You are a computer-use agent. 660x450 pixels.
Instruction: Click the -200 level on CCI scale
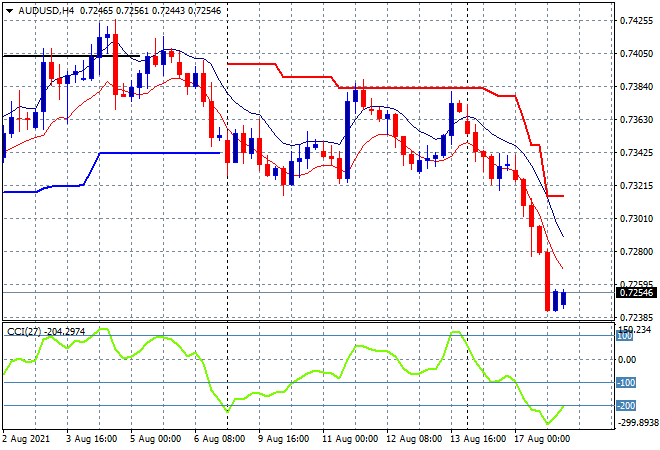coord(626,405)
